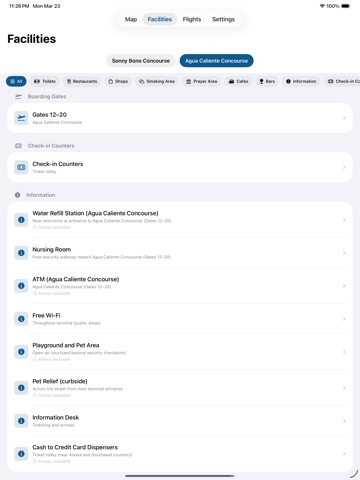Screen dimensions: 360x480
Task: Select the Facilities tab
Action: [160, 19]
